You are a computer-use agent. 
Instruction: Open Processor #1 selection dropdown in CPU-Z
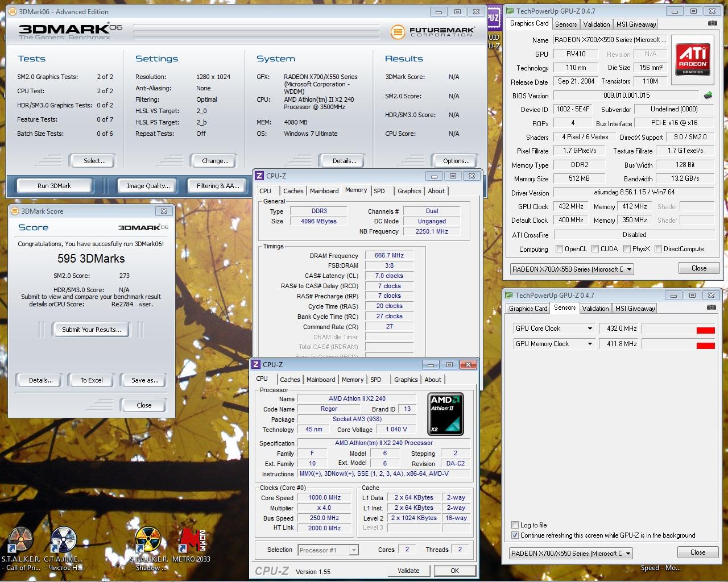point(328,550)
